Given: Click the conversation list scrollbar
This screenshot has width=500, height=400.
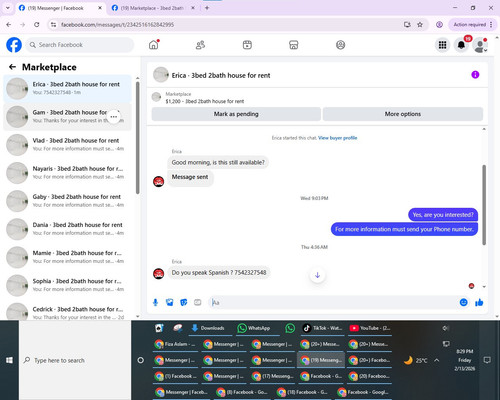Looking at the screenshot, I should click(x=138, y=137).
